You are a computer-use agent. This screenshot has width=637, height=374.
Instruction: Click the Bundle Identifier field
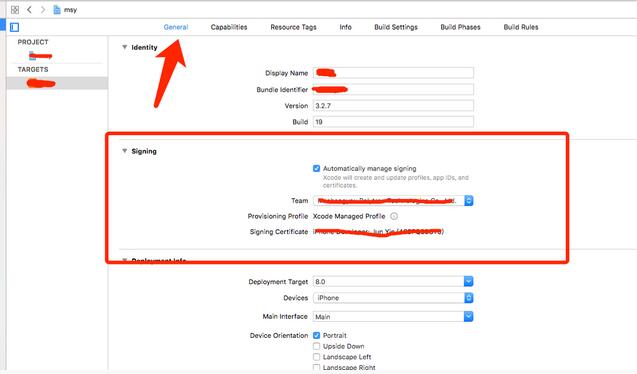point(393,89)
